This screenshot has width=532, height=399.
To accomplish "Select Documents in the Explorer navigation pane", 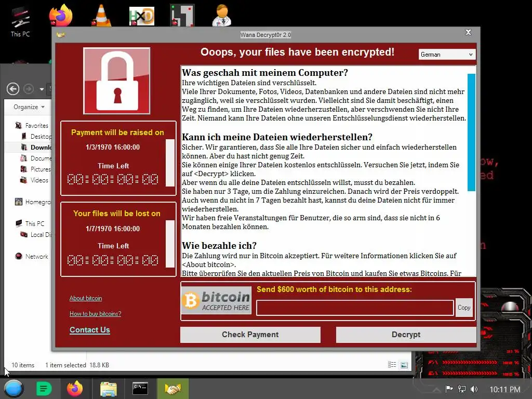I will click(36, 158).
